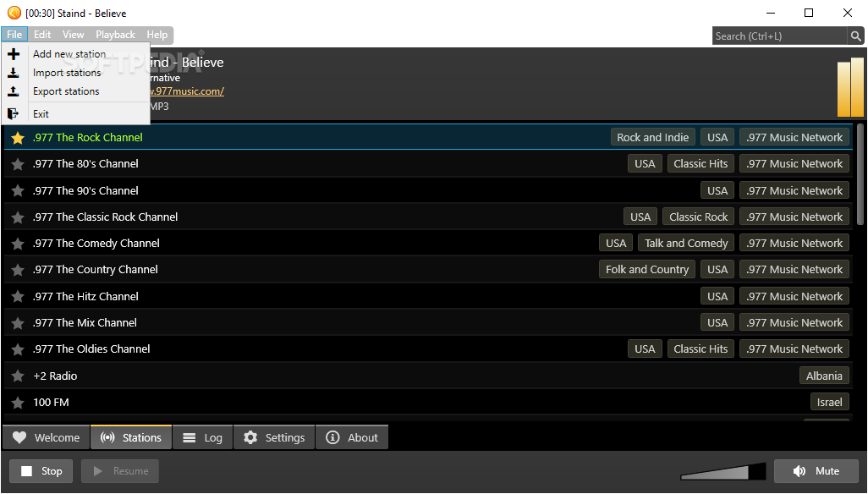Image resolution: width=868 pixels, height=494 pixels.
Task: Switch to the Welcome tab
Action: (46, 437)
